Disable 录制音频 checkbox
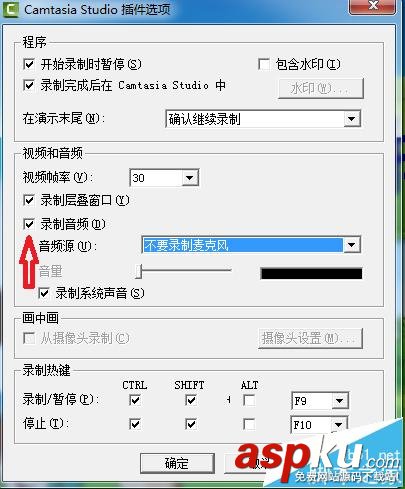The image size is (405, 489). point(29,224)
